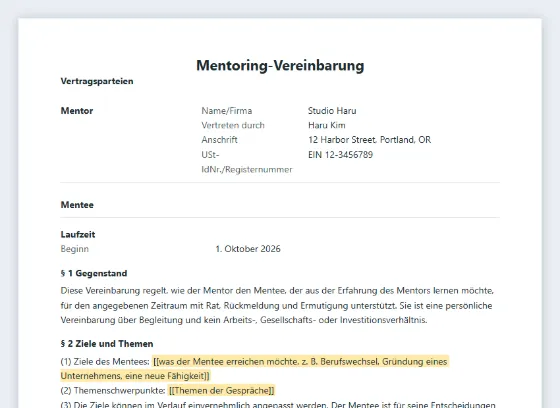Click the Name/Firma field label
The image size is (560, 408).
pyautogui.click(x=227, y=111)
